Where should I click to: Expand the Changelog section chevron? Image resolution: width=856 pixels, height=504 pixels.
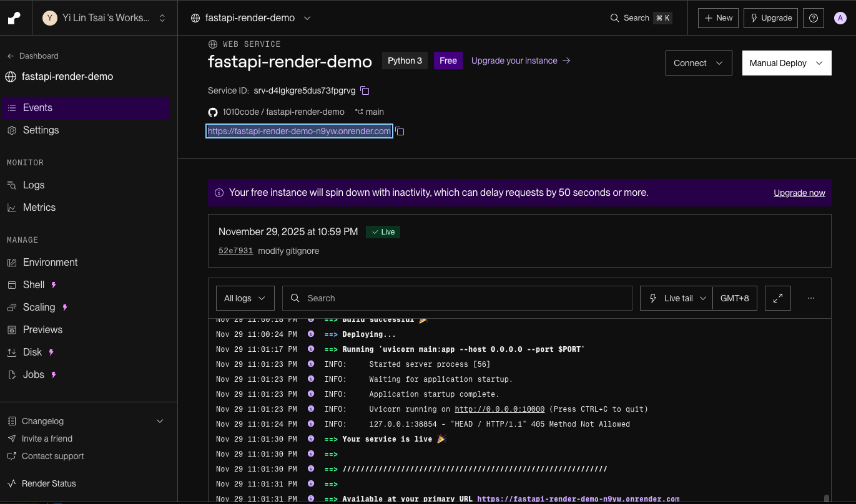click(160, 421)
